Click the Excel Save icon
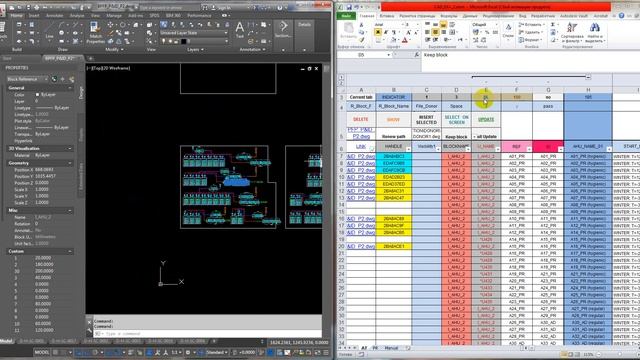This screenshot has width=640, height=360. pos(349,7)
